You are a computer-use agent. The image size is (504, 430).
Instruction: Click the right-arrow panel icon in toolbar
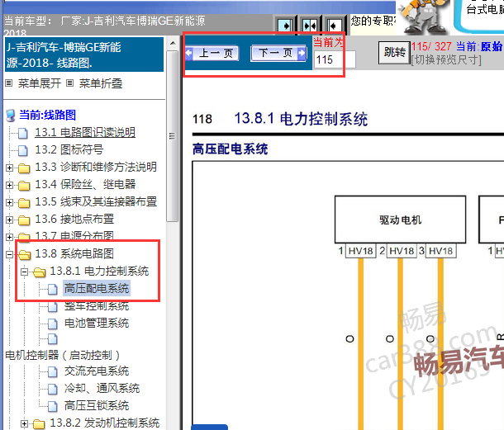point(285,25)
